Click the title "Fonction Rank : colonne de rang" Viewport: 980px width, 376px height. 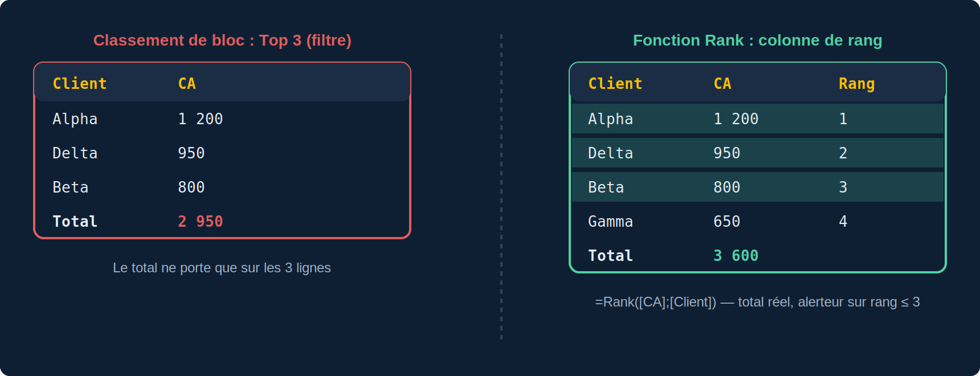tap(758, 40)
